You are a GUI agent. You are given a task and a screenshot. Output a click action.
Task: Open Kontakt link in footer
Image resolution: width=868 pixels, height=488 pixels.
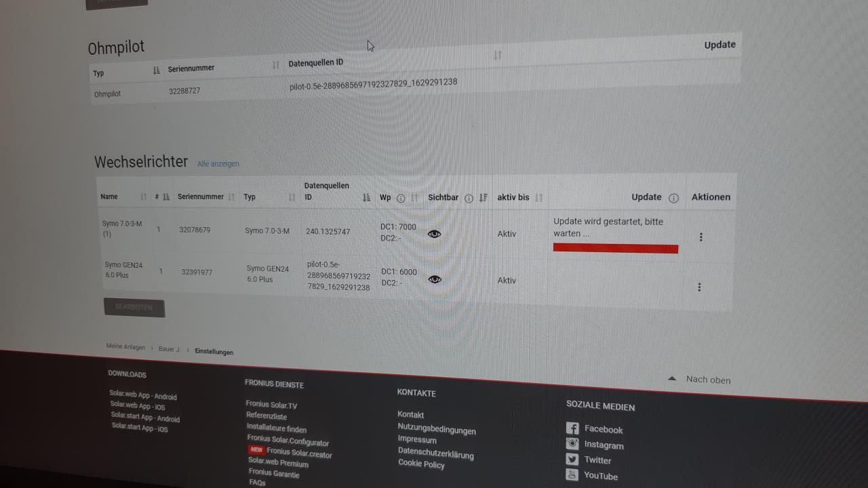tap(411, 414)
